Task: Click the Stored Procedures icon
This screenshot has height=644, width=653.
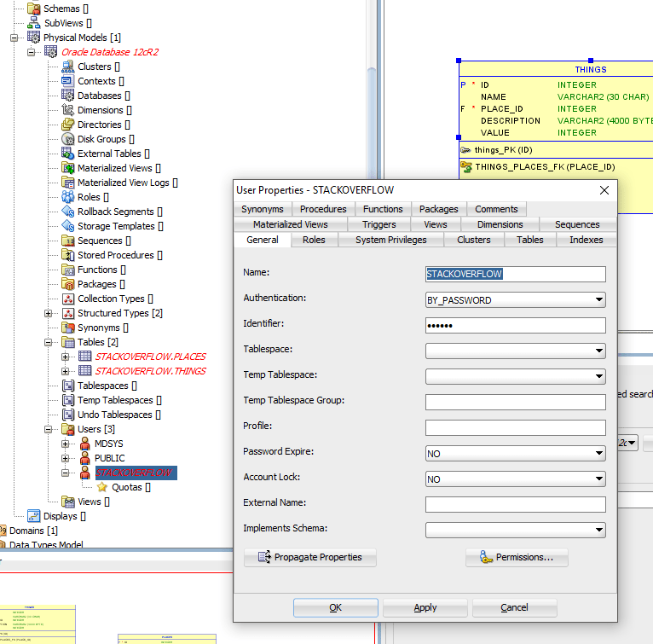Action: tap(68, 255)
